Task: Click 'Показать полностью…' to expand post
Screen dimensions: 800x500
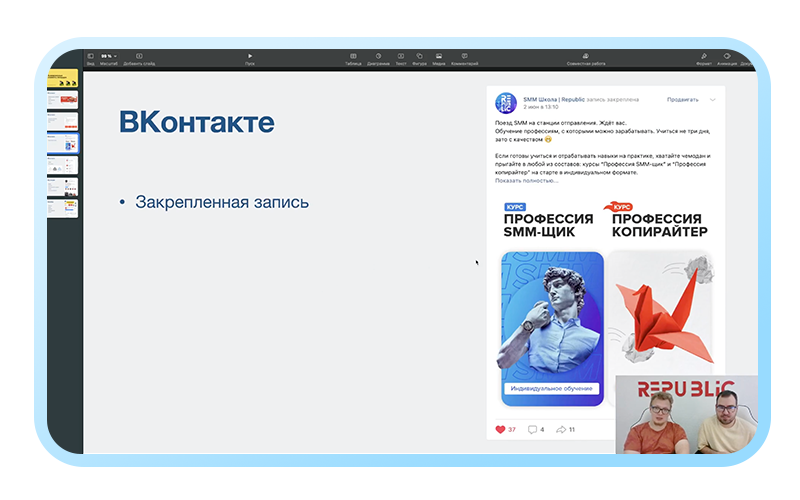Action: click(527, 181)
